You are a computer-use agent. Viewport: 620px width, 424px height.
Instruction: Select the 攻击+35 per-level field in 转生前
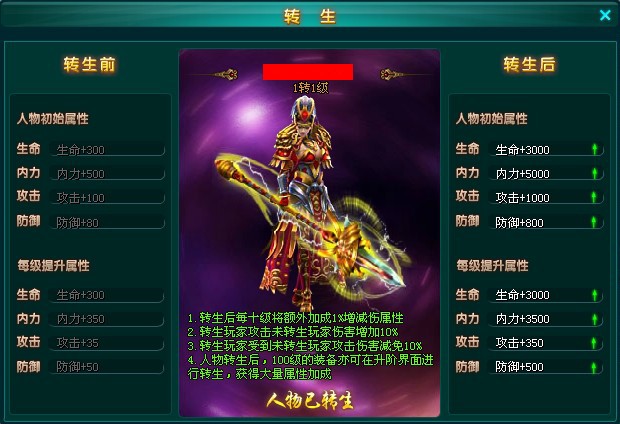[x=106, y=343]
